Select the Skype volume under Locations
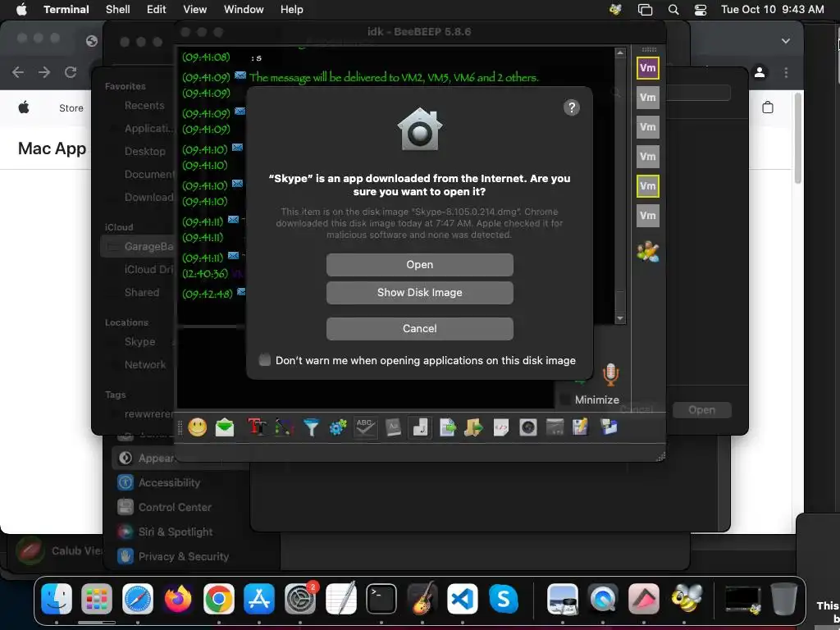 [x=139, y=341]
